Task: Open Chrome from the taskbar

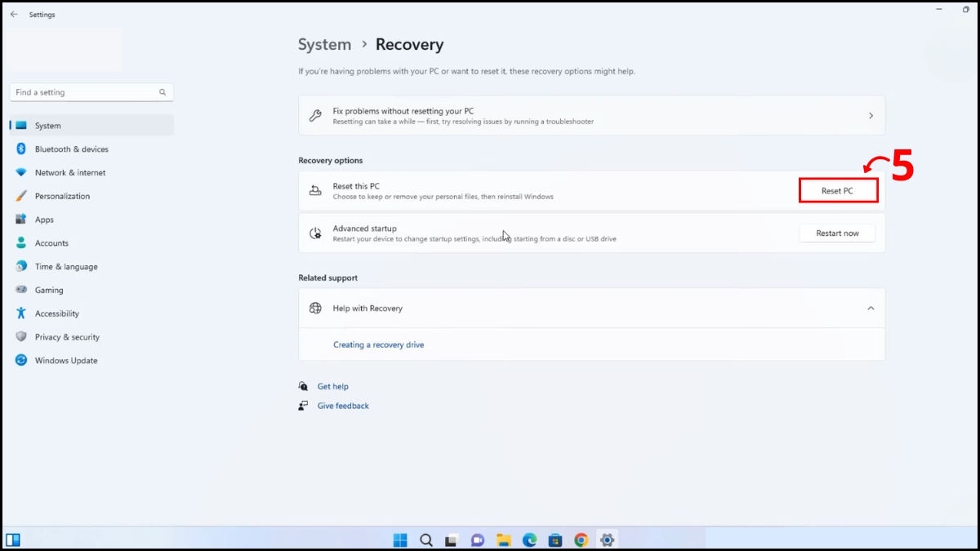Action: point(581,540)
